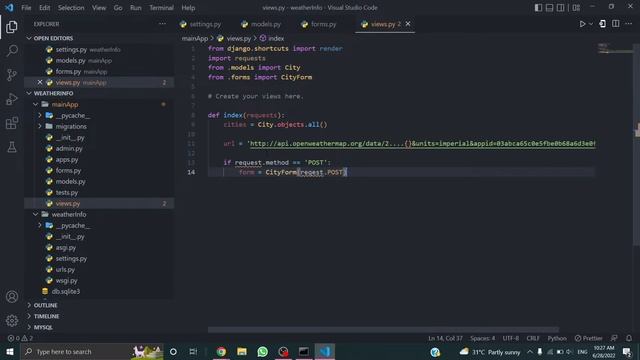This screenshot has height=360, width=640.
Task: Open urls.py in the file tree
Action: (99, 269)
